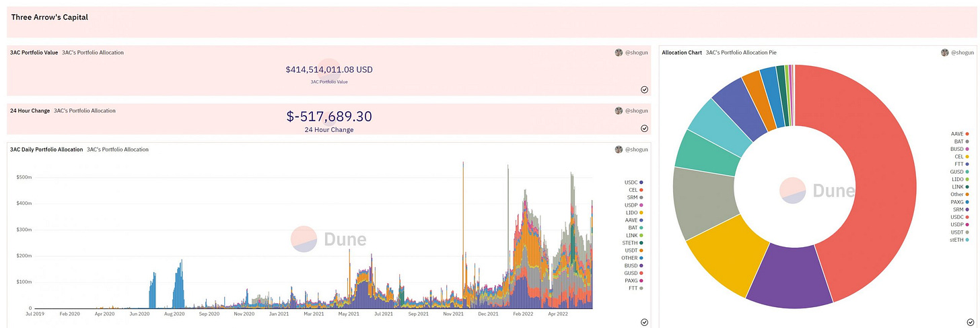The image size is (980, 328).
Task: Toggle LIDO series in daily allocation legend
Action: [x=635, y=213]
